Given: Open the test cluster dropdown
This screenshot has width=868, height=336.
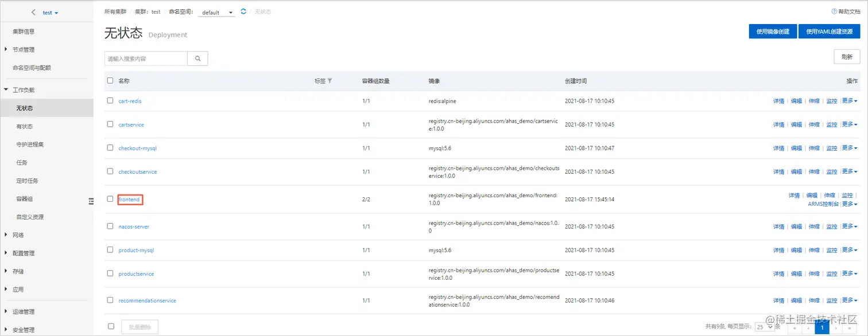Looking at the screenshot, I should [x=51, y=13].
